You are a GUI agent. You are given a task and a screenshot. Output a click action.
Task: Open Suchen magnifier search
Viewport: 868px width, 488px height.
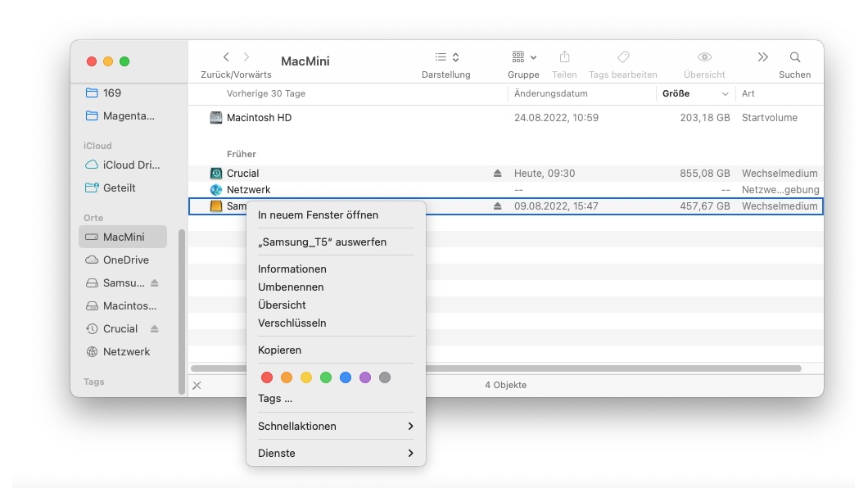click(795, 57)
